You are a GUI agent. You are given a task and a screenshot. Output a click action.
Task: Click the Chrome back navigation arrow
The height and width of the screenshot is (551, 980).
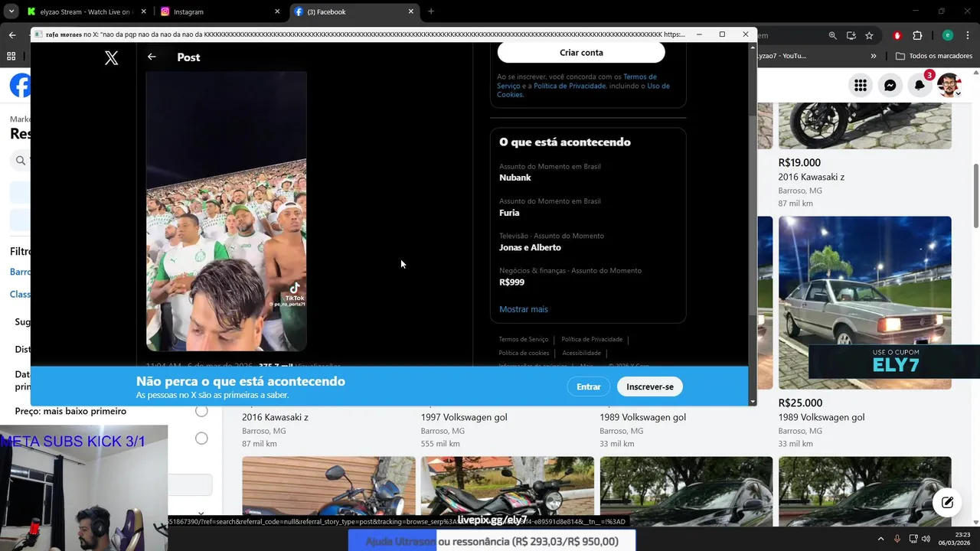pos(12,35)
